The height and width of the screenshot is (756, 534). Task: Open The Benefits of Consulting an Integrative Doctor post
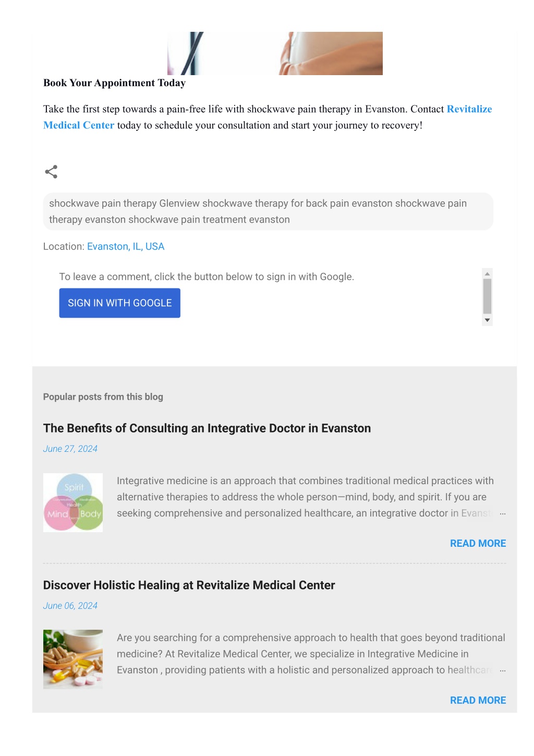207,428
